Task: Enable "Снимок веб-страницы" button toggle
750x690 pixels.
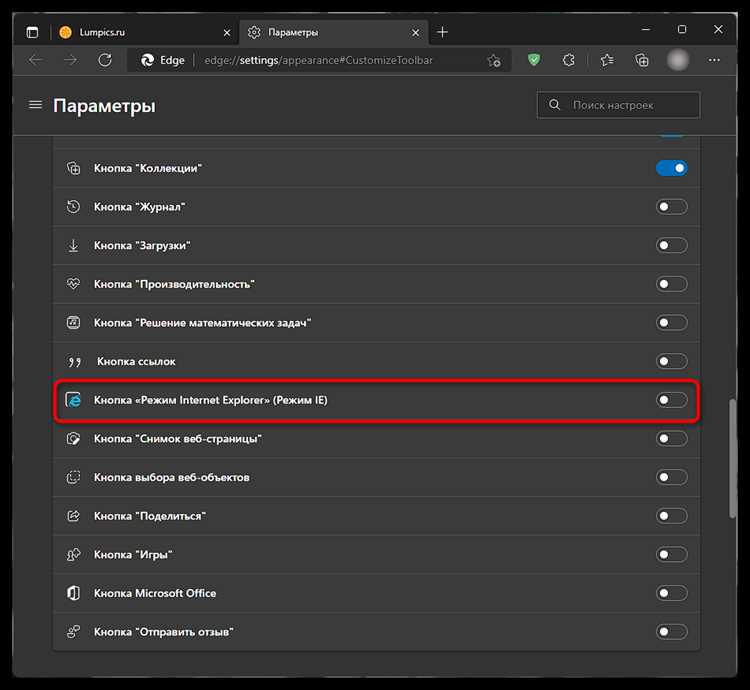Action: coord(672,438)
